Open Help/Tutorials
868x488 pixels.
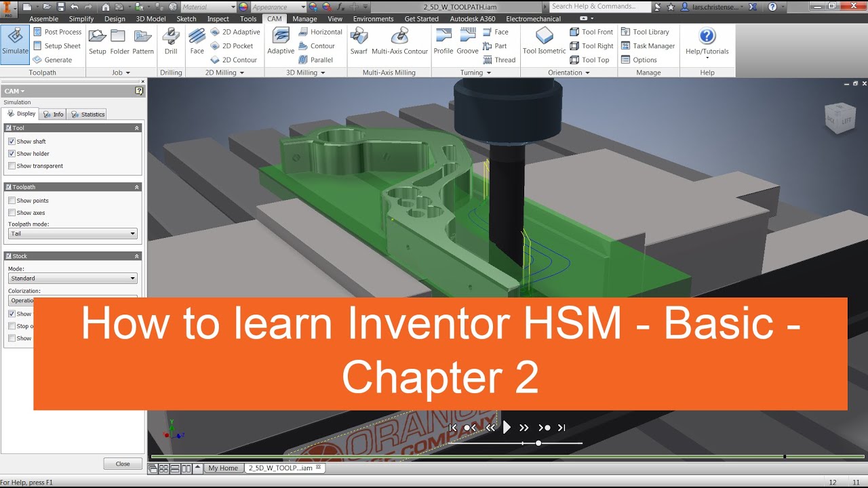[x=707, y=43]
